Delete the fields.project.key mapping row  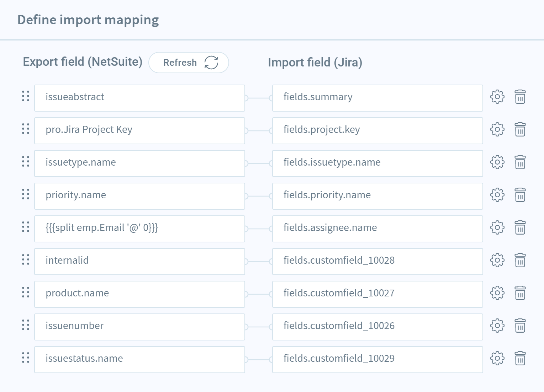pyautogui.click(x=520, y=129)
